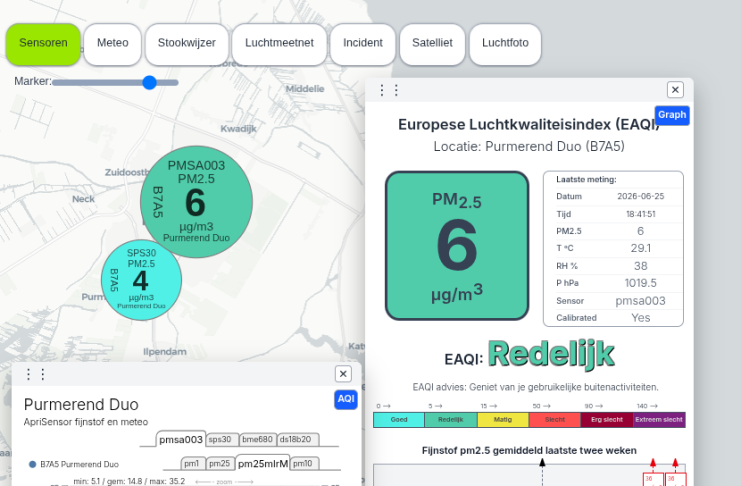Click the Purmerend Duo panel drag handle
Screen dimensions: 741x486
pos(35,374)
